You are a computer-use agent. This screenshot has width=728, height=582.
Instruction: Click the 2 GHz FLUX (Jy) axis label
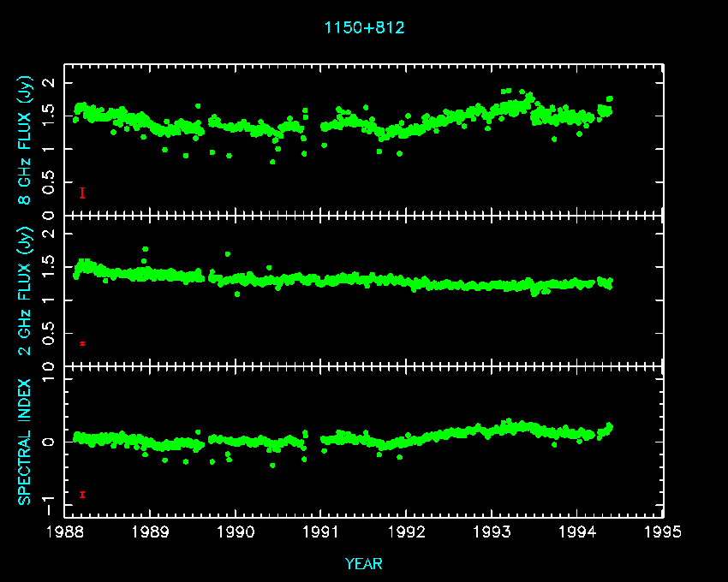pos(25,291)
